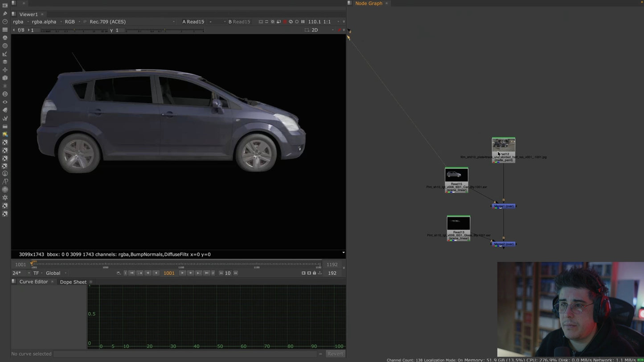Open the Views nodes eye icon
Viewport: 644px width, 362px height.
5,102
